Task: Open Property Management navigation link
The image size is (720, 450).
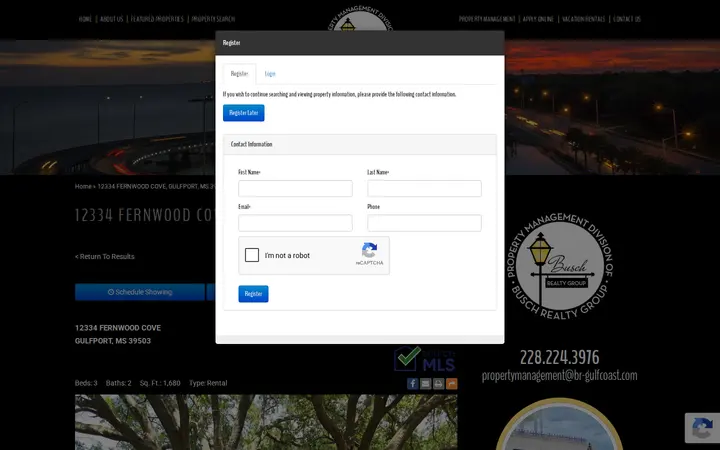Action: coord(487,19)
